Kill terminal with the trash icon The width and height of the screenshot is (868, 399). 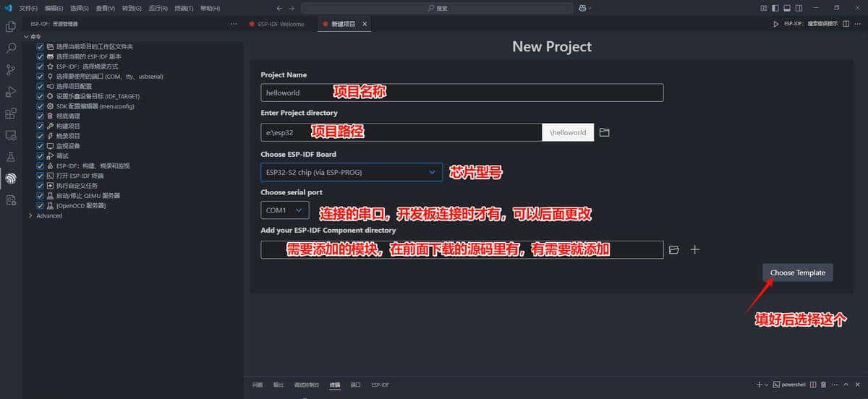pyautogui.click(x=824, y=385)
